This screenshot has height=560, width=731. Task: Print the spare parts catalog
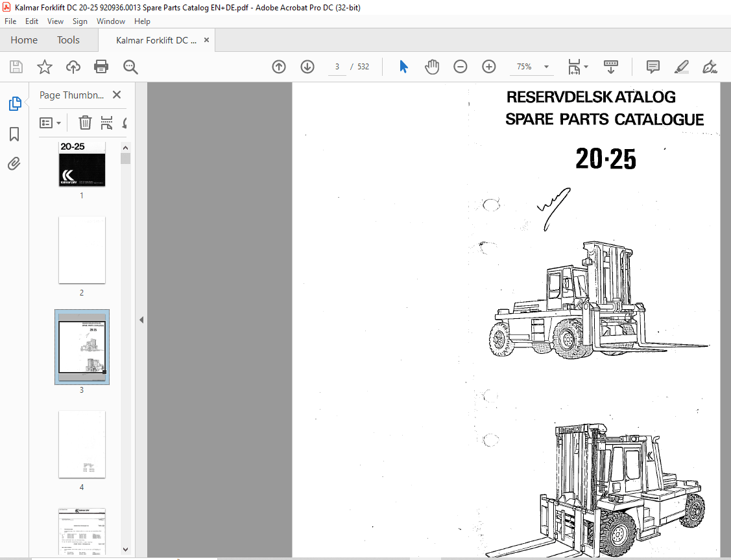pos(101,66)
